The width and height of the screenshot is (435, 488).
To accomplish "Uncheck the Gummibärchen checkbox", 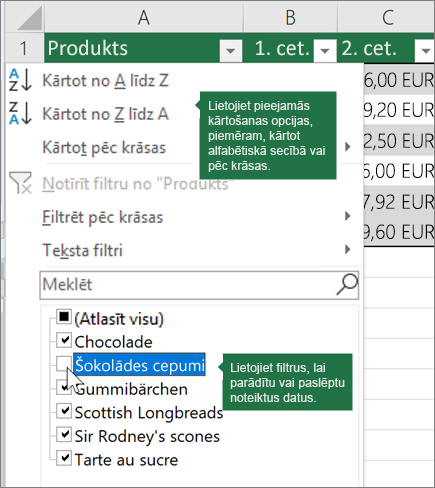I will pos(63,387).
